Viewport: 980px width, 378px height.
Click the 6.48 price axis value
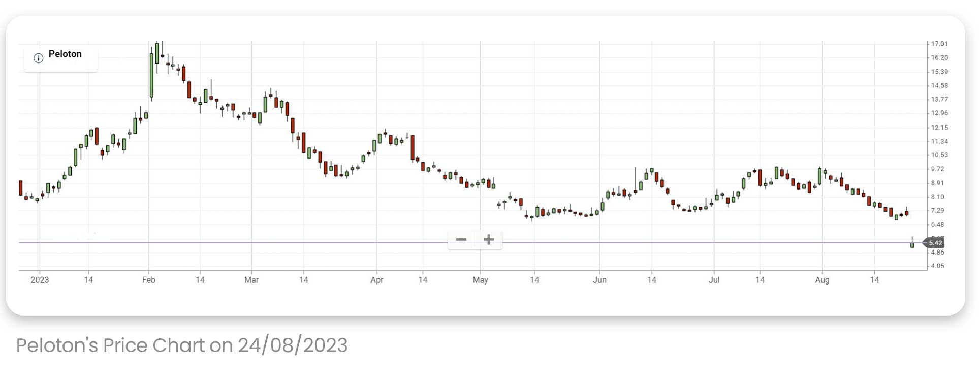938,224
